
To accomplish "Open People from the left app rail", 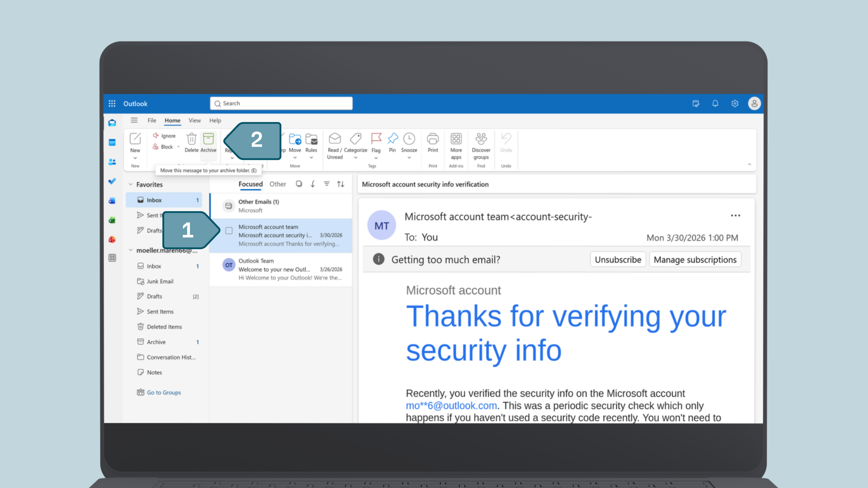I will [x=112, y=162].
